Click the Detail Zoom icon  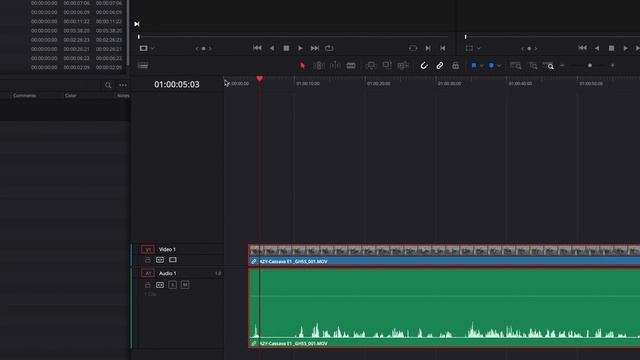point(533,66)
